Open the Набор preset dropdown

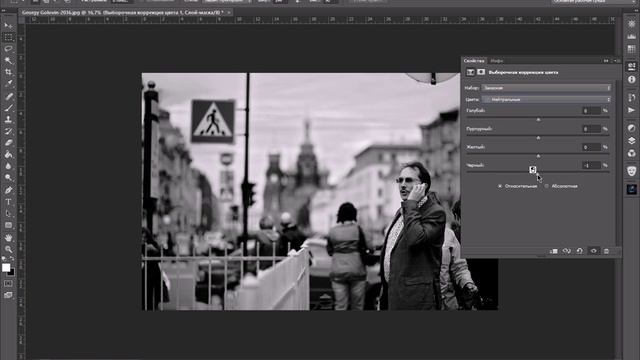547,88
